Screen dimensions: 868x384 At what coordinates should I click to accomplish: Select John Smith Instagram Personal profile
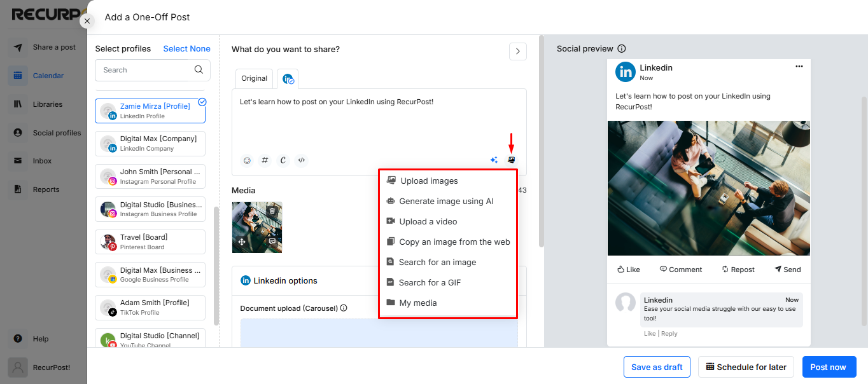(x=150, y=176)
